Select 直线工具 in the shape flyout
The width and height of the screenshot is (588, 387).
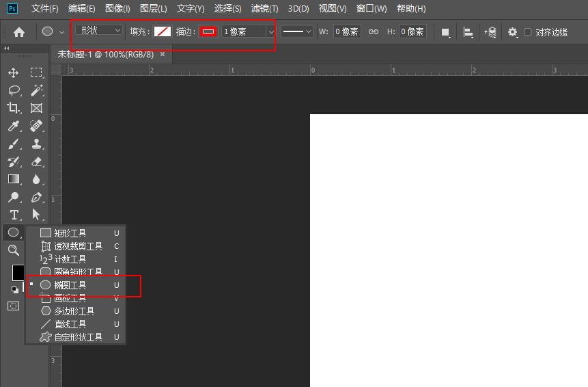[x=70, y=324]
